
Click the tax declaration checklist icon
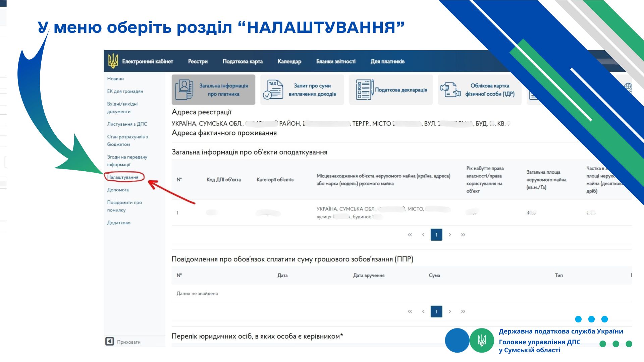(x=364, y=89)
